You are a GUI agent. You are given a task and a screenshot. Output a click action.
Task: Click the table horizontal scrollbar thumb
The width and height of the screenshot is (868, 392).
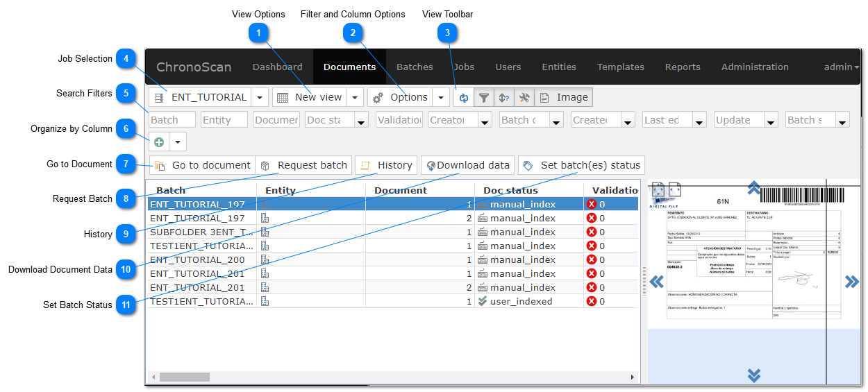click(x=185, y=377)
